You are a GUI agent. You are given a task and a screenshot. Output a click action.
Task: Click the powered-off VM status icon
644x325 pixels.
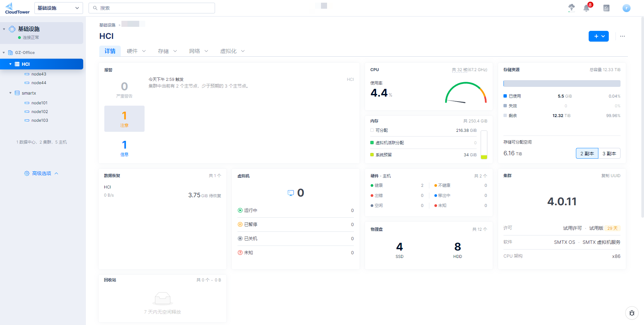pos(240,238)
